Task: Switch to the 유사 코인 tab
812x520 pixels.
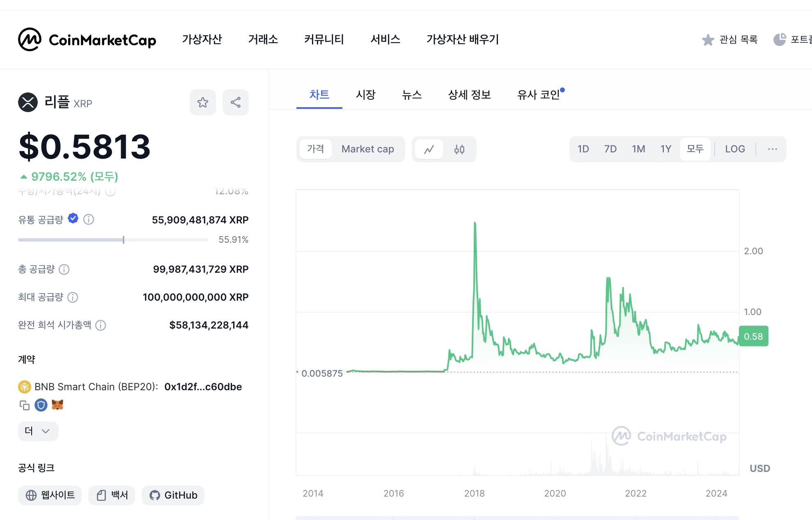Action: [539, 95]
